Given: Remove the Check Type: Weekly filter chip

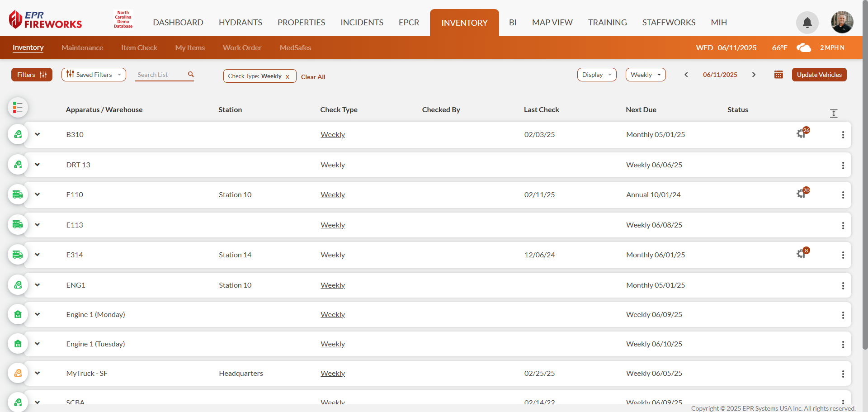Looking at the screenshot, I should (288, 76).
